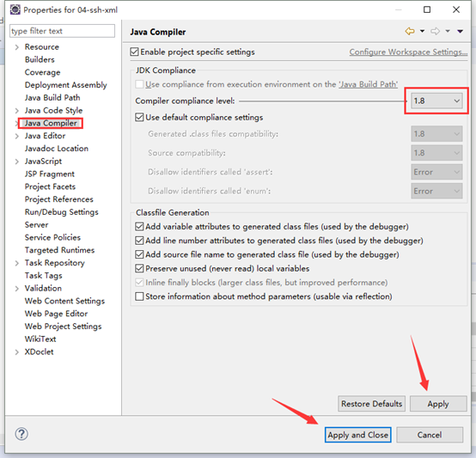Expand the XDoclet tree node
Screen dimensions: 476x458
tap(17, 352)
